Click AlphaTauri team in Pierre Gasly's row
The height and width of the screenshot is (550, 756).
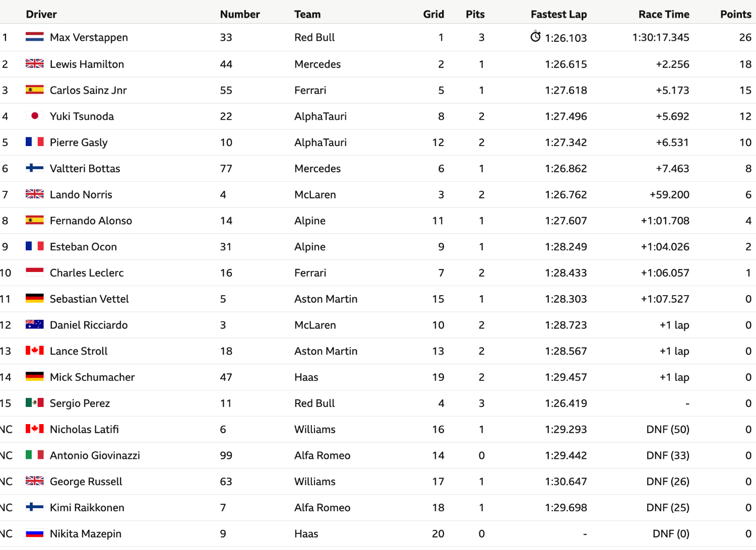tap(321, 143)
